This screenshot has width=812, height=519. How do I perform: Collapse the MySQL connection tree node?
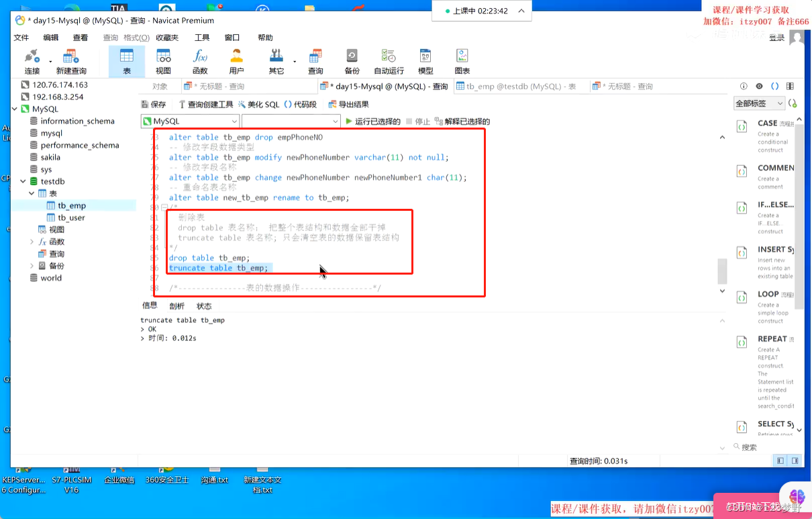[x=15, y=109]
